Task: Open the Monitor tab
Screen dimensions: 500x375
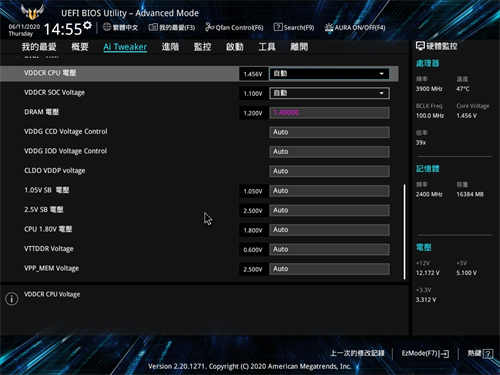Action: pos(202,47)
